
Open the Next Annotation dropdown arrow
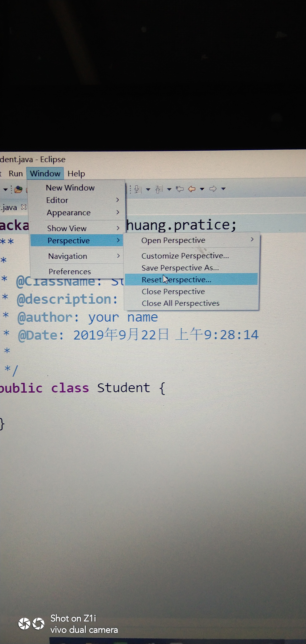[x=148, y=189]
